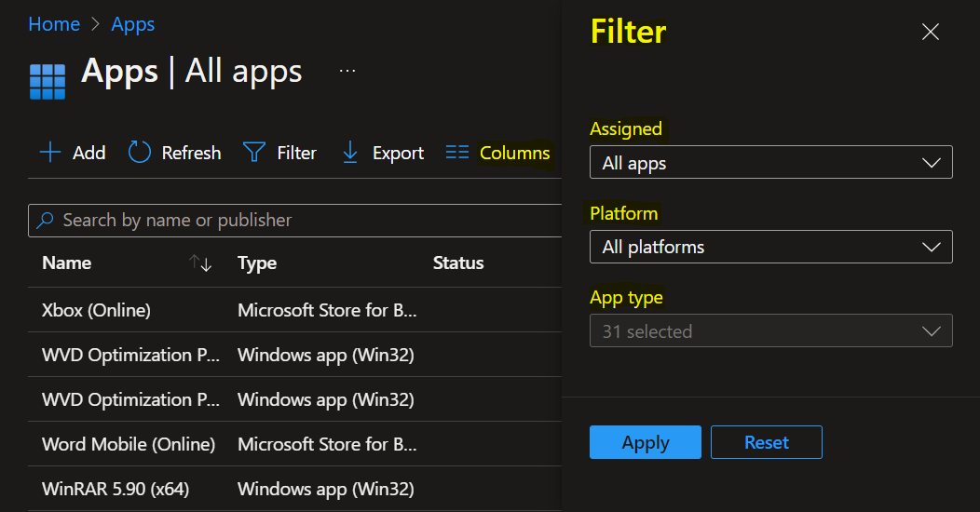
Task: Click the Type column header
Action: [x=257, y=263]
